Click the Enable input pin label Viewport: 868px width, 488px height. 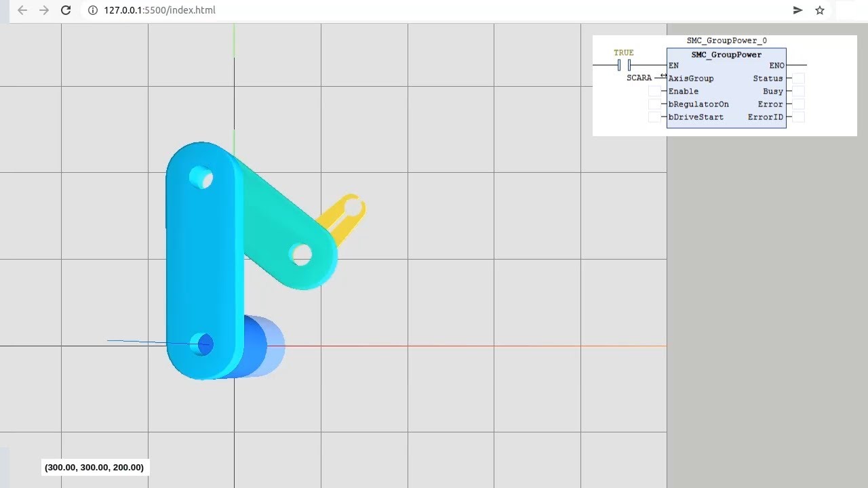pyautogui.click(x=684, y=91)
